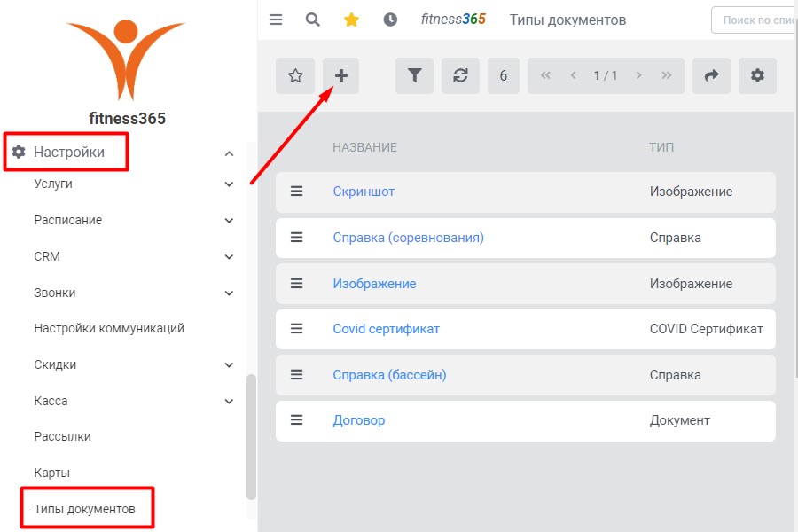The height and width of the screenshot is (532, 798).
Task: Click the Типы документов page title
Action: [567, 20]
